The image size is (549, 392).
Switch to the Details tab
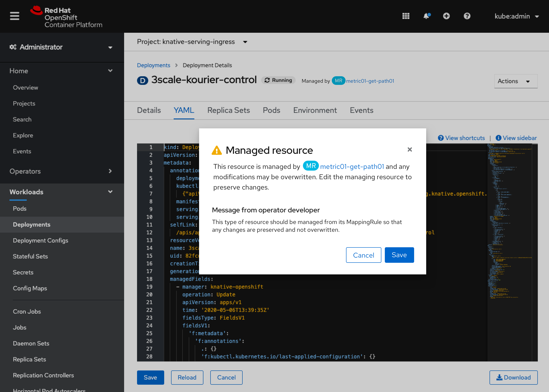149,110
